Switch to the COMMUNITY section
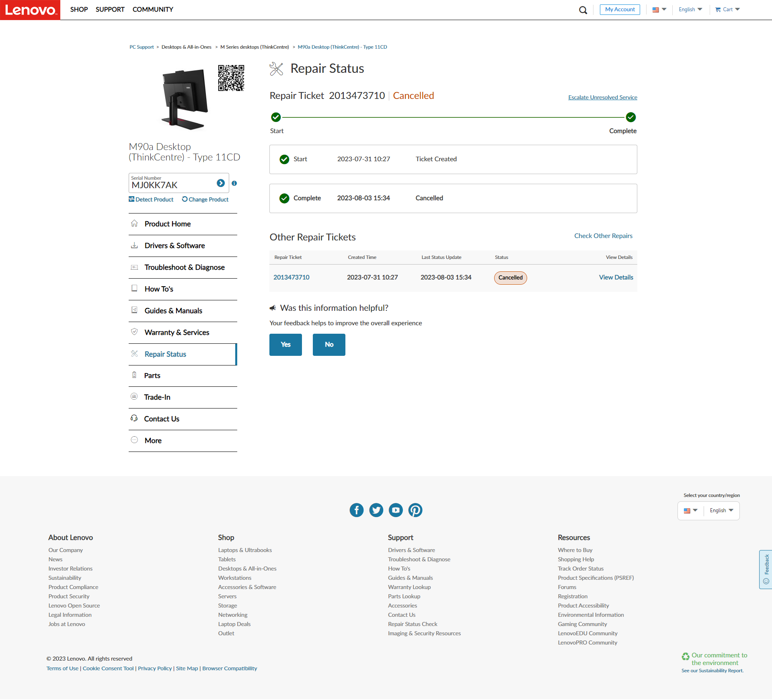The height and width of the screenshot is (700, 772). click(153, 9)
